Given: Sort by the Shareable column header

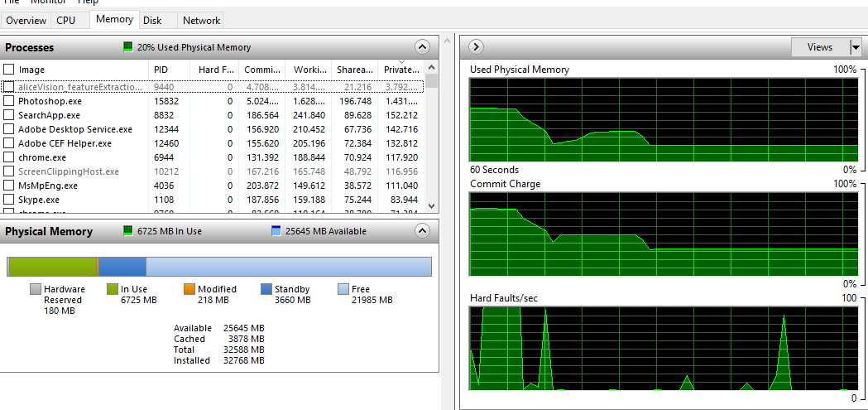Looking at the screenshot, I should [x=354, y=70].
